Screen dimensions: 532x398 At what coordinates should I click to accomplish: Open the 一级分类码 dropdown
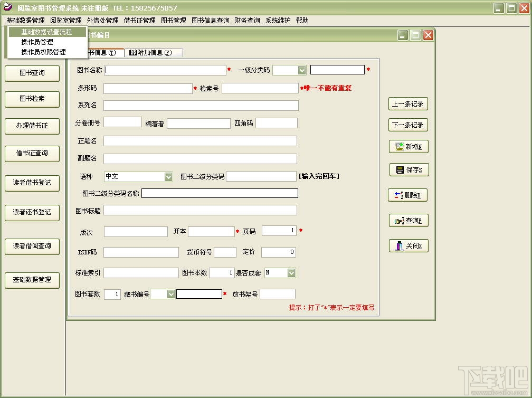coord(302,70)
